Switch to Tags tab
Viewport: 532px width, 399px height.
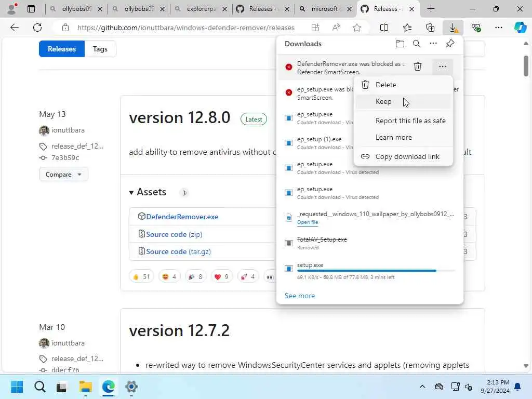click(x=100, y=49)
